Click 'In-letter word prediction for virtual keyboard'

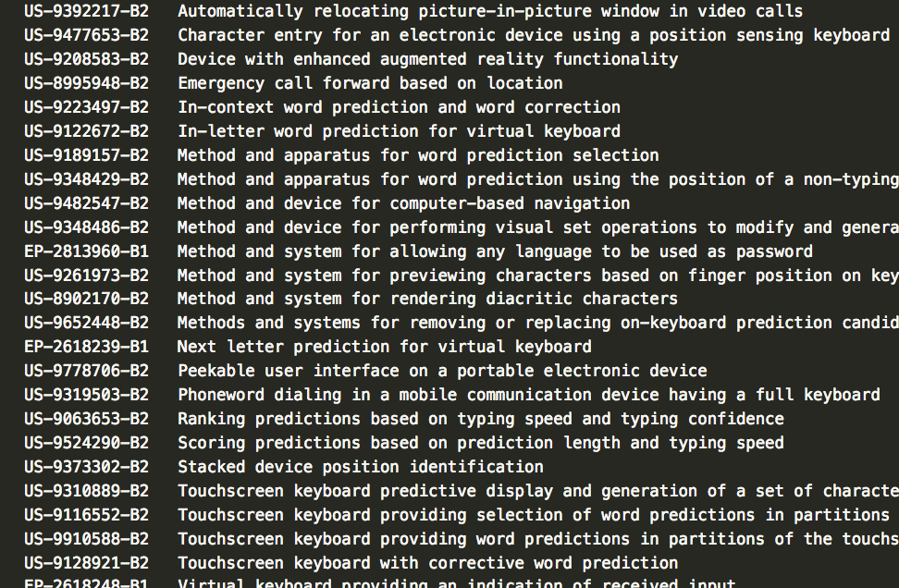399,131
